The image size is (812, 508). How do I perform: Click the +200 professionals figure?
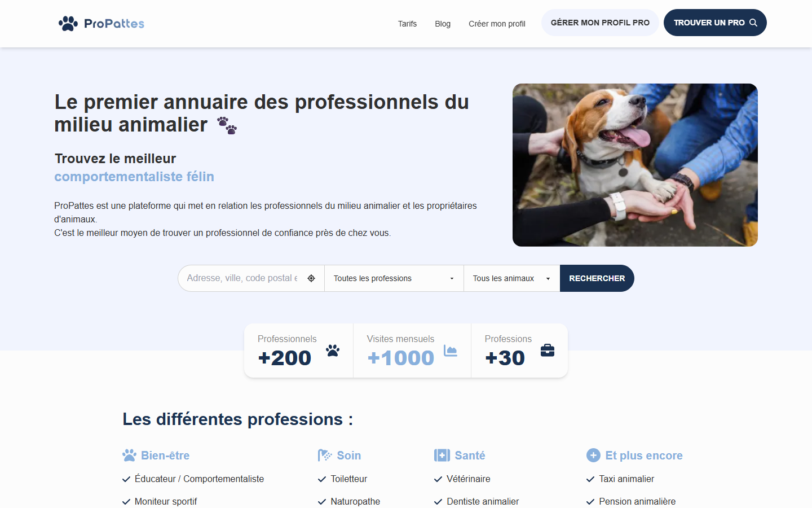click(285, 358)
